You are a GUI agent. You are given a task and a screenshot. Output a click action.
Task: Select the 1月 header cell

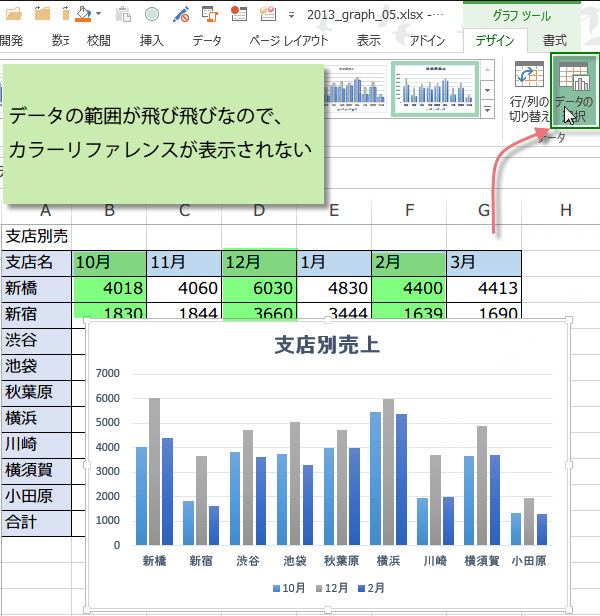(334, 263)
